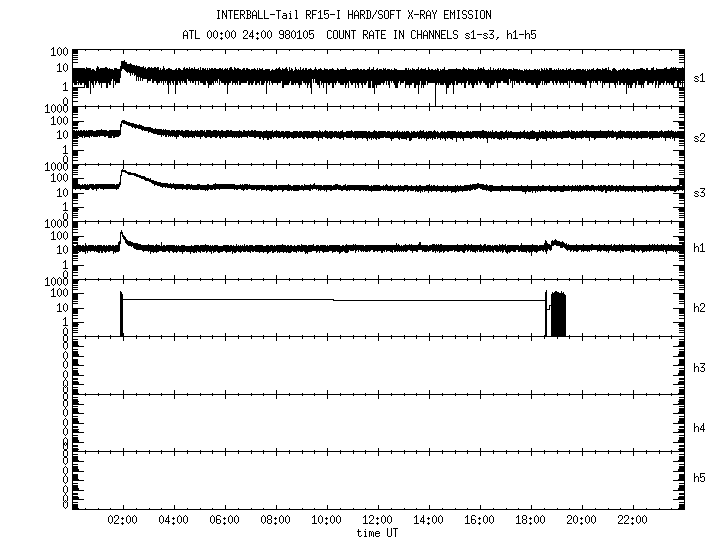
Task: Select the 10:00 time axis tick label
Action: 327,520
